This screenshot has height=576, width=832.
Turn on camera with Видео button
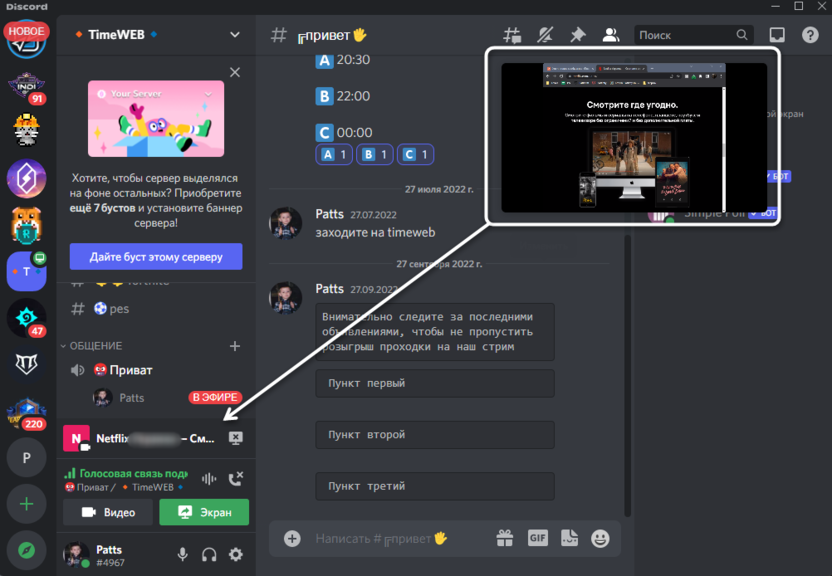(x=108, y=512)
